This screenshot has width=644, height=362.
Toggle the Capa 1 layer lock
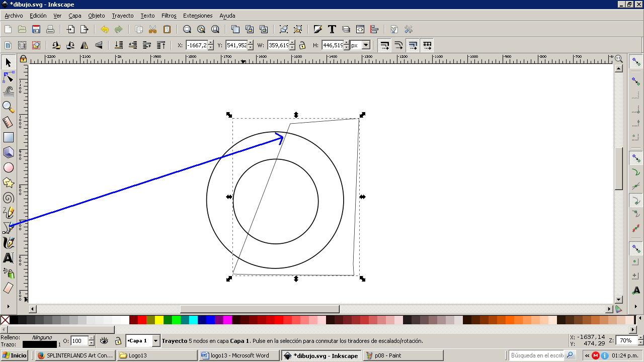pyautogui.click(x=118, y=341)
